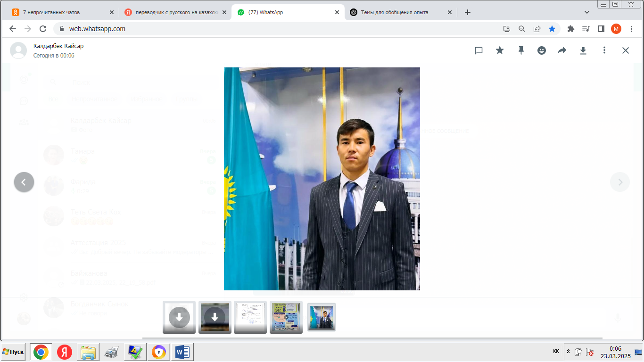Toggle the blue bookmark star

[x=552, y=29]
